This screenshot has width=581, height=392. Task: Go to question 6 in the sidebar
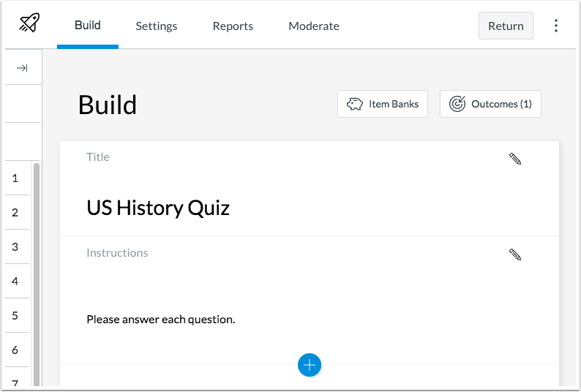click(x=15, y=350)
